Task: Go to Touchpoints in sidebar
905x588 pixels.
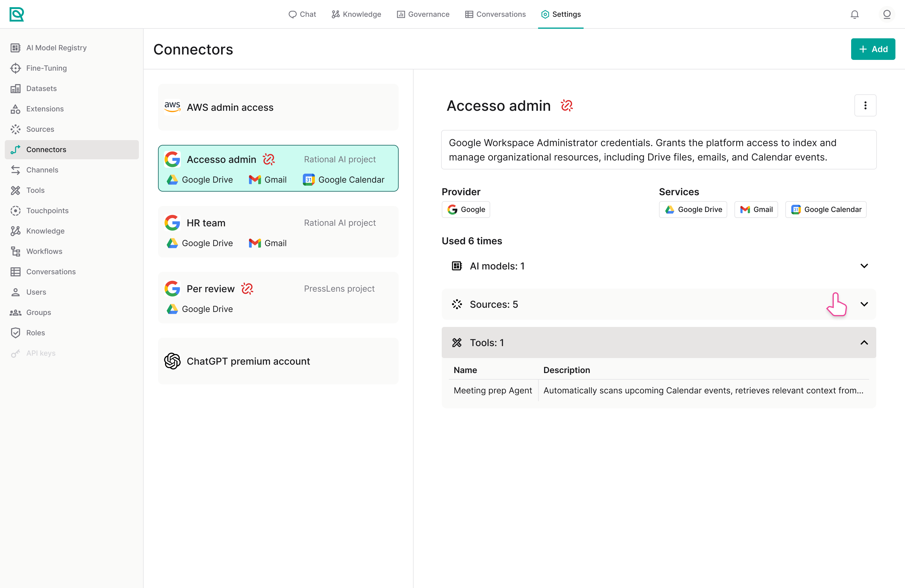Action: point(47,210)
